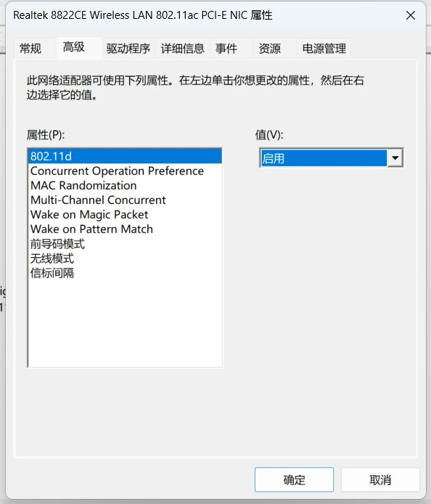Screen dimensions: 431x504
Task: Select Wake on Pattern Match property
Action: click(125, 229)
